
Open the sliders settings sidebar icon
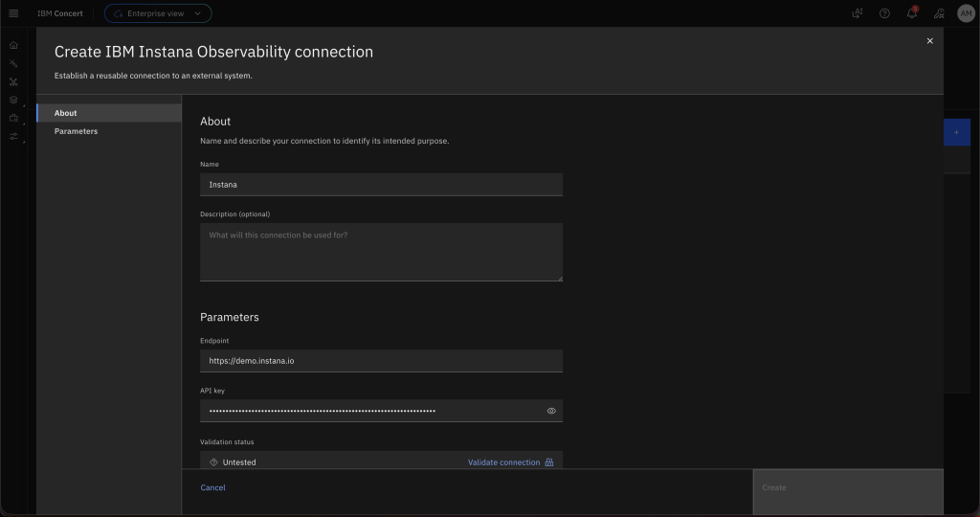pos(13,136)
